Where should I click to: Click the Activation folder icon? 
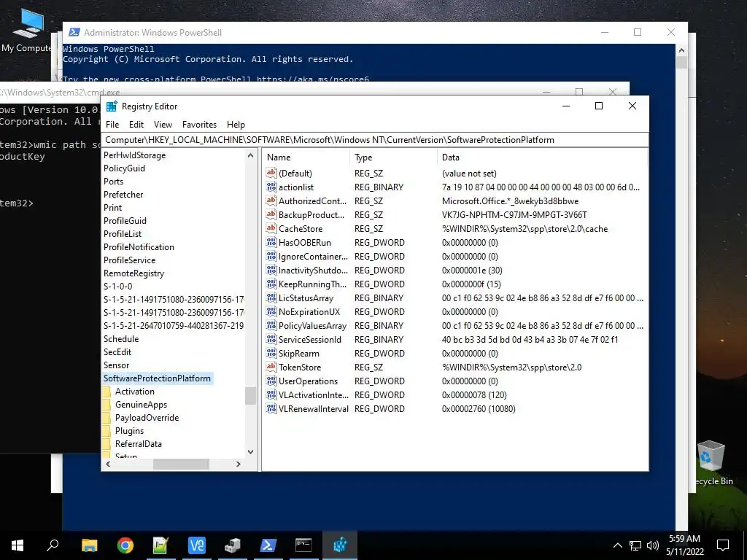tap(107, 392)
